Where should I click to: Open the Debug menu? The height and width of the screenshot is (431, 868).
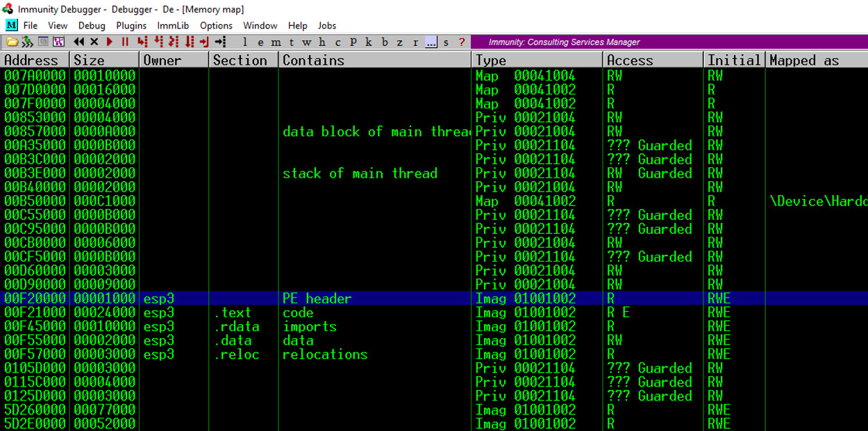click(92, 26)
